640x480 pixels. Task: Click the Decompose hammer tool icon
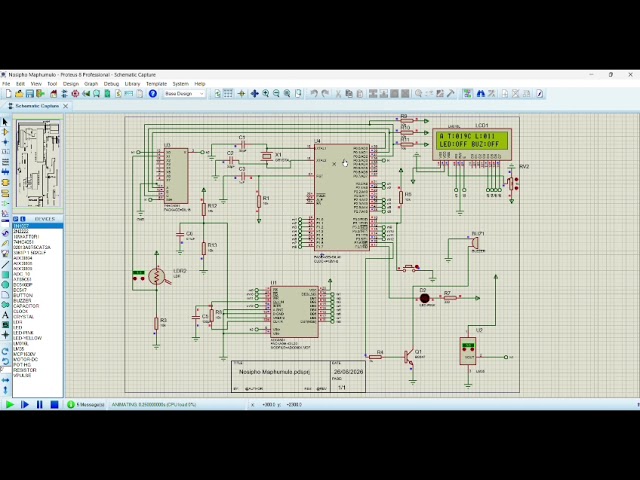[451, 94]
